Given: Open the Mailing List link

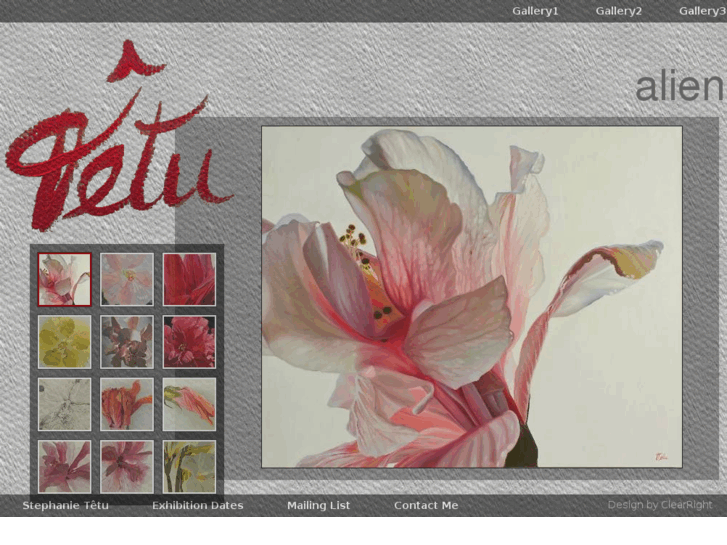Looking at the screenshot, I should pos(319,505).
